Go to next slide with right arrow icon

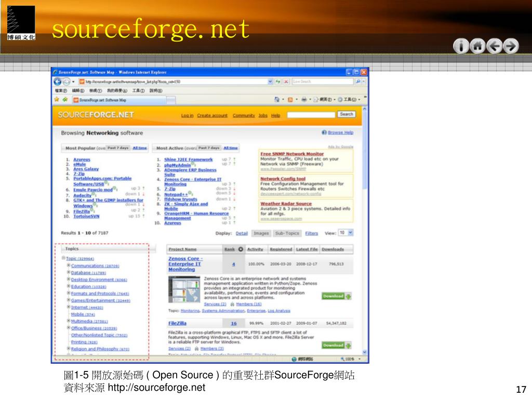tap(511, 46)
